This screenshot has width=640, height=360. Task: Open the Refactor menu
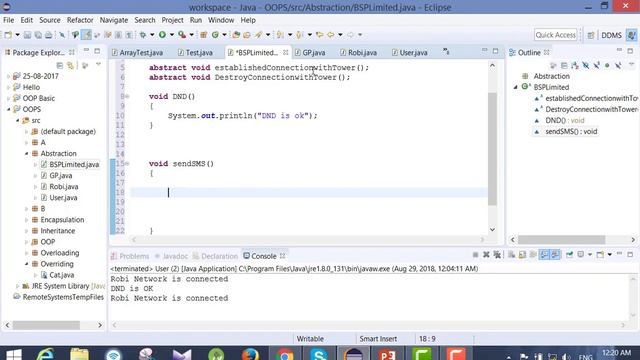(80, 20)
